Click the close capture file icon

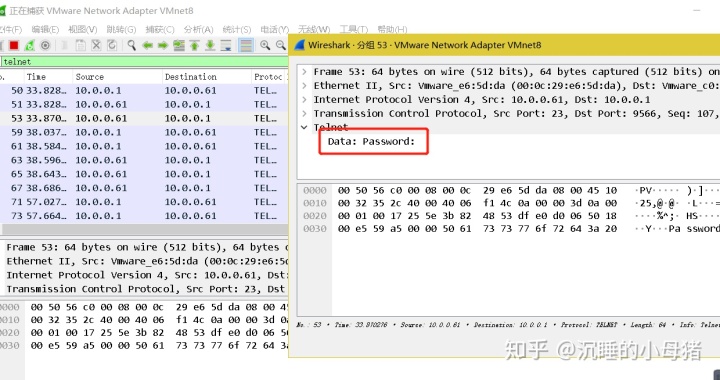pyautogui.click(x=96, y=45)
